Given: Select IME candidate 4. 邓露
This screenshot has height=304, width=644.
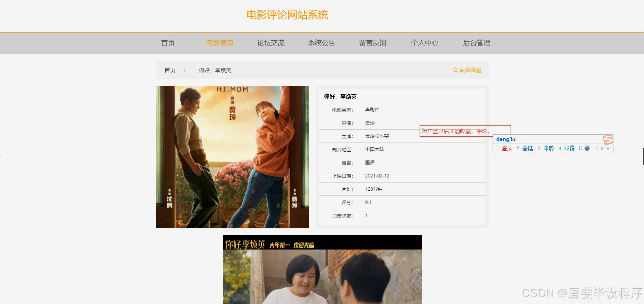Looking at the screenshot, I should 566,149.
